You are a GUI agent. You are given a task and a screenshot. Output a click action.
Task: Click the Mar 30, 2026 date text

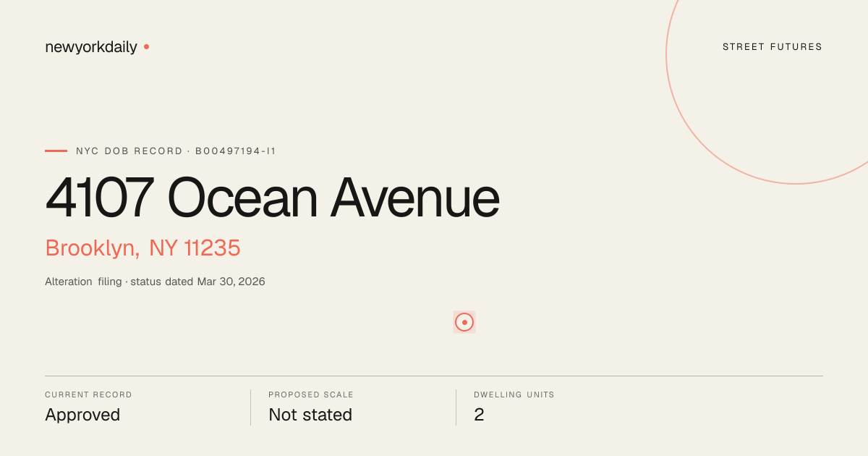point(231,282)
